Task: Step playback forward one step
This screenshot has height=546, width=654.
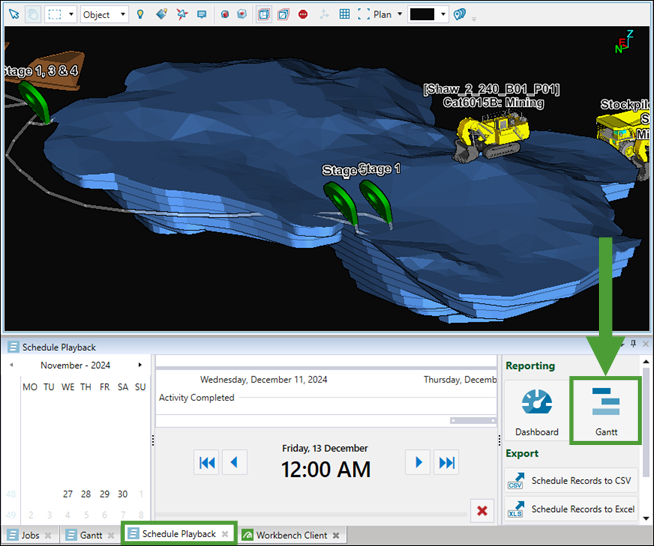Action: coord(420,462)
